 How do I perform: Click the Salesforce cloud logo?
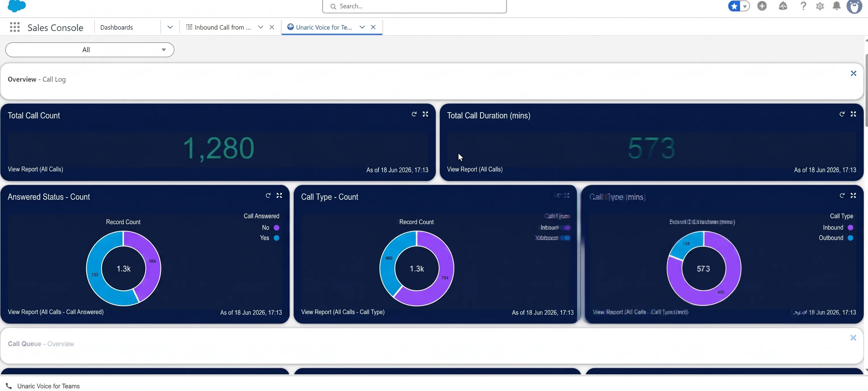[x=16, y=6]
